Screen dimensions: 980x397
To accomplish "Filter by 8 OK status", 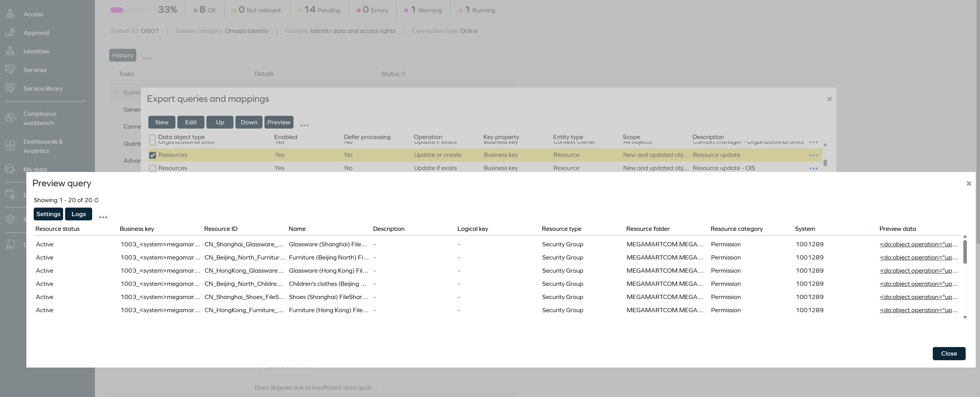I will [205, 10].
